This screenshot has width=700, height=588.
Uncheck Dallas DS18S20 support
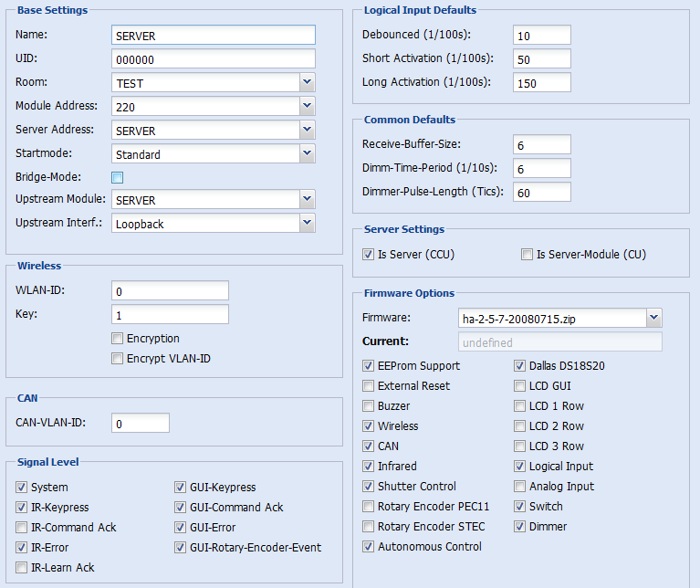[519, 365]
